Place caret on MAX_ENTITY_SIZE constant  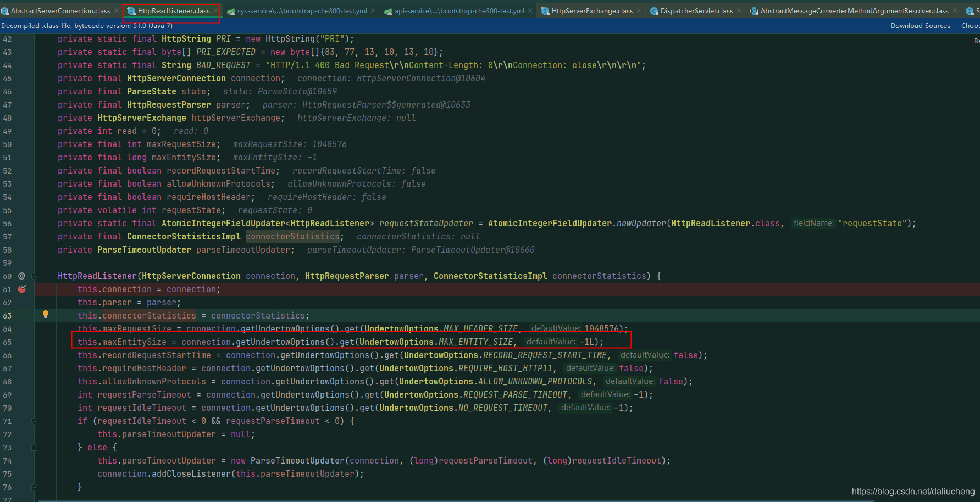click(475, 342)
